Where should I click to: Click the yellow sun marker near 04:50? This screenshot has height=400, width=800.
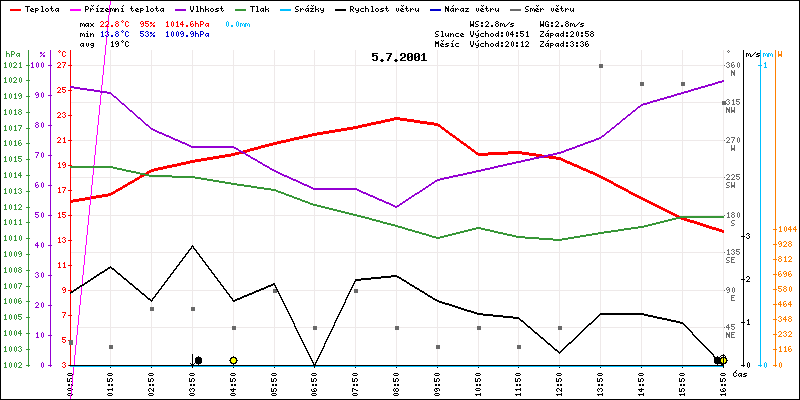tap(233, 360)
